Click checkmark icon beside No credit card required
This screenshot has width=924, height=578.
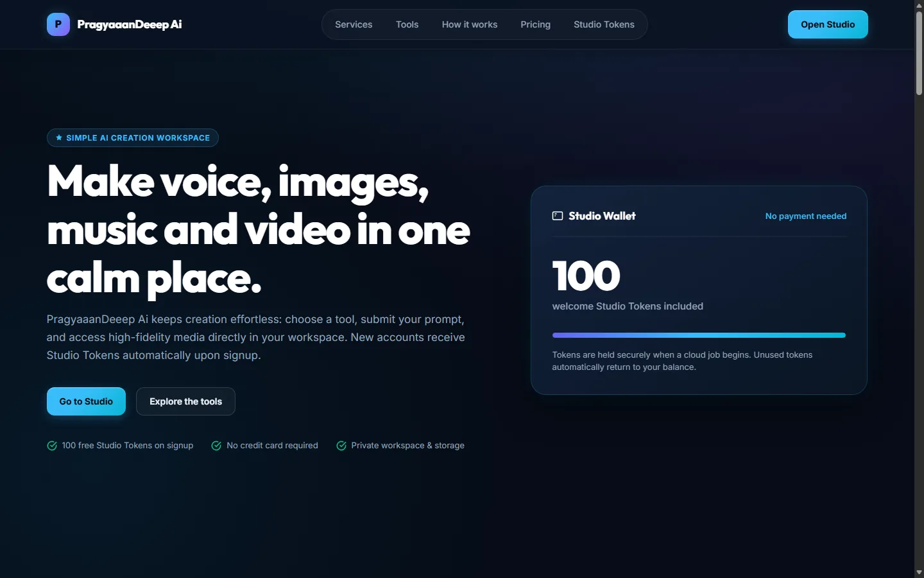click(216, 446)
